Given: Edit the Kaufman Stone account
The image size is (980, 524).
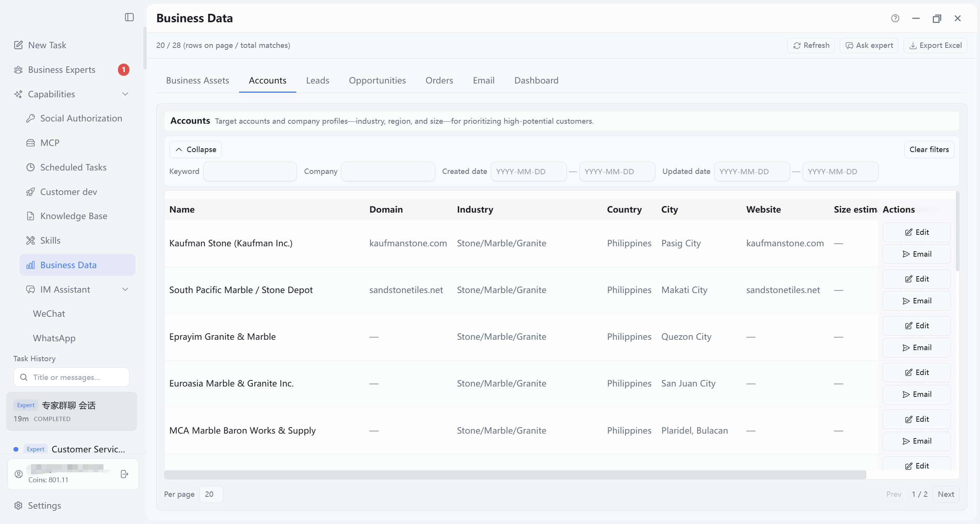Looking at the screenshot, I should point(917,232).
